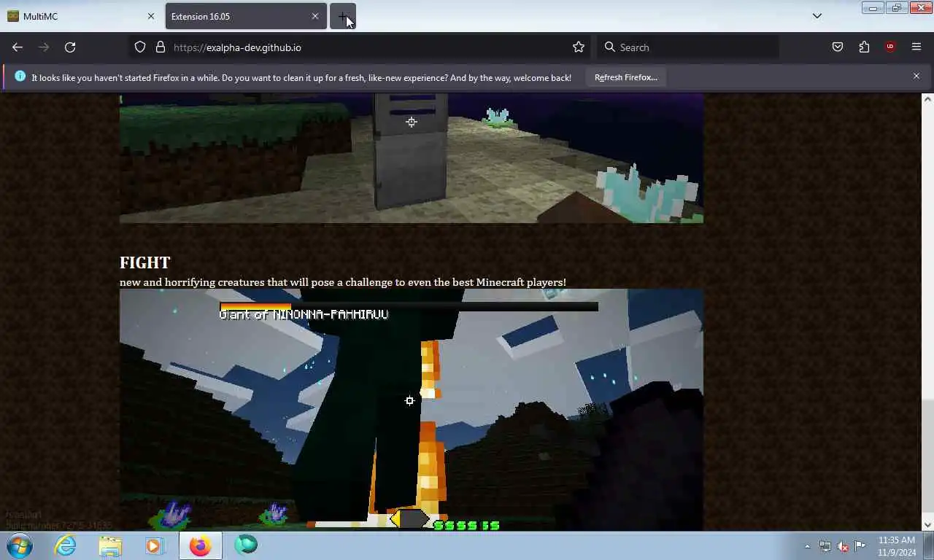Click the 'new and horrifying creatures' text
This screenshot has width=934, height=560.
343,282
